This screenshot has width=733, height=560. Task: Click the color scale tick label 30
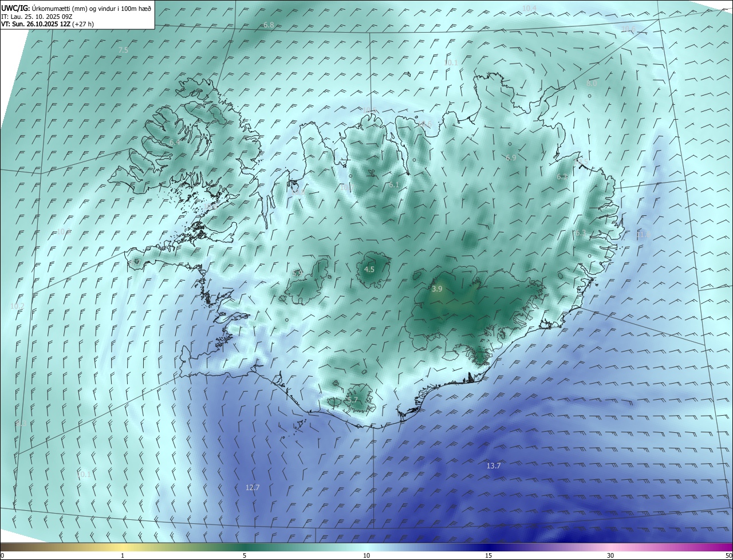(x=610, y=555)
